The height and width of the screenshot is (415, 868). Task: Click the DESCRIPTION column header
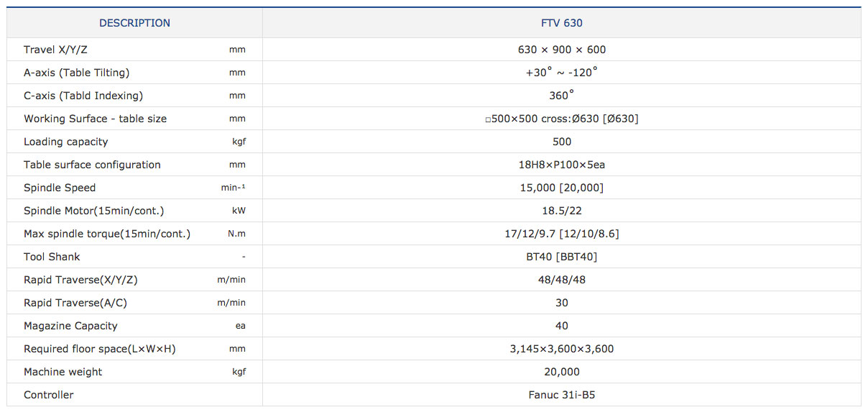pos(134,23)
